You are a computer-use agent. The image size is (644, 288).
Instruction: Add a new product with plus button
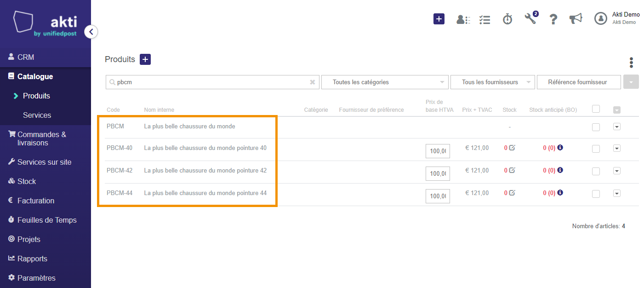click(145, 59)
